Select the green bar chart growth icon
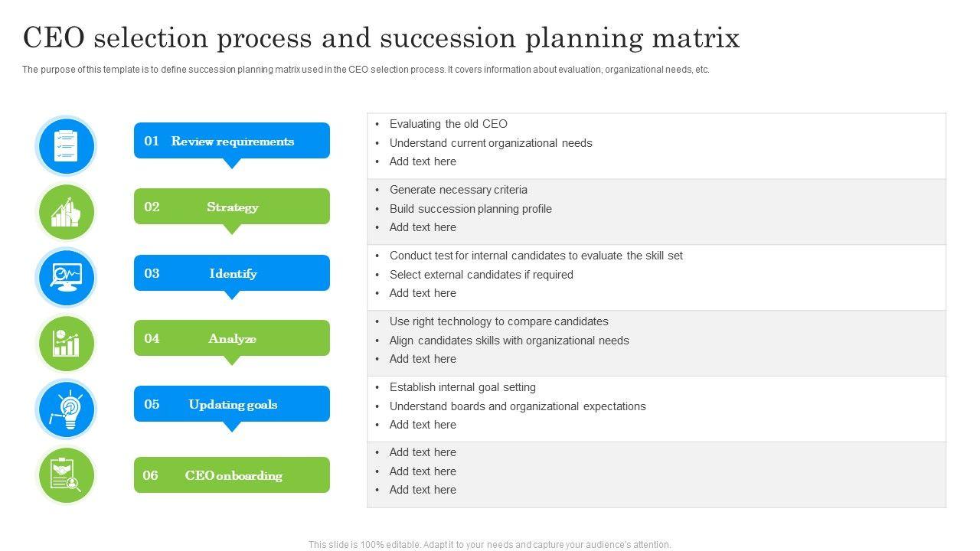Image resolution: width=980 pixels, height=551 pixels. coord(66,212)
